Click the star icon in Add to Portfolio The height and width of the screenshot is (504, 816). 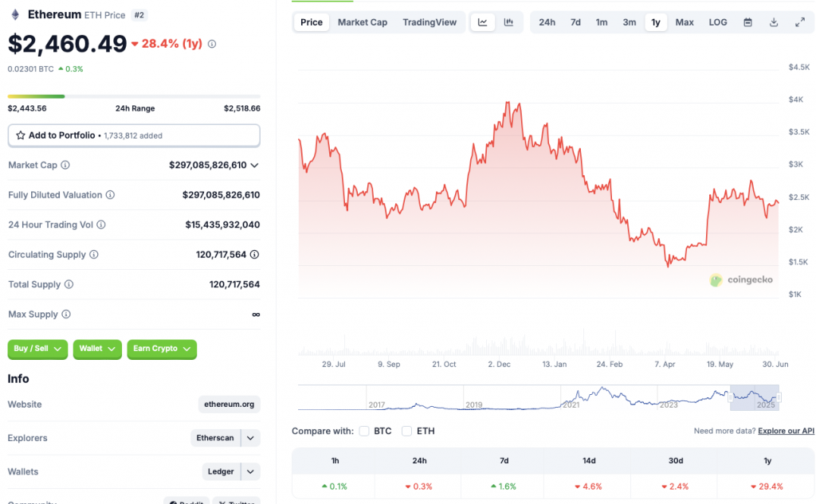point(20,135)
